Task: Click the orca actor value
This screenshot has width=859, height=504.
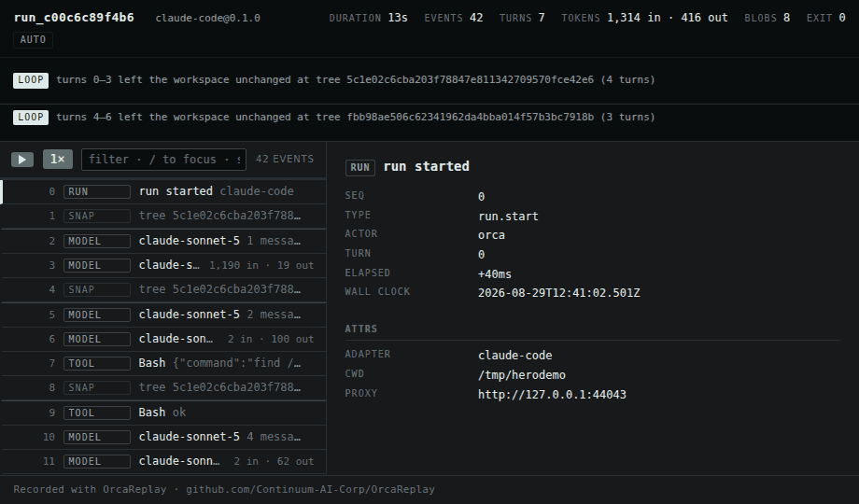Action: pos(491,235)
